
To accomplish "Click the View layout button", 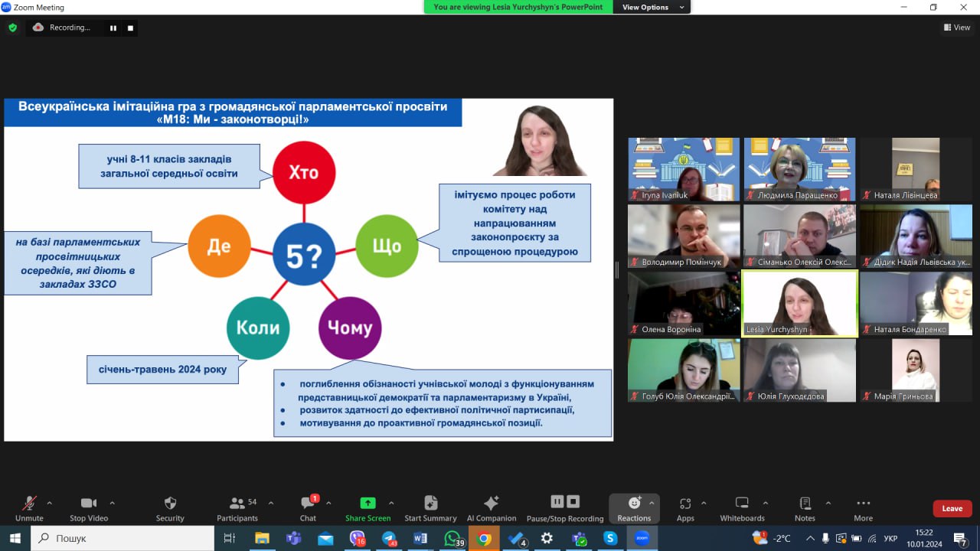I will [957, 28].
